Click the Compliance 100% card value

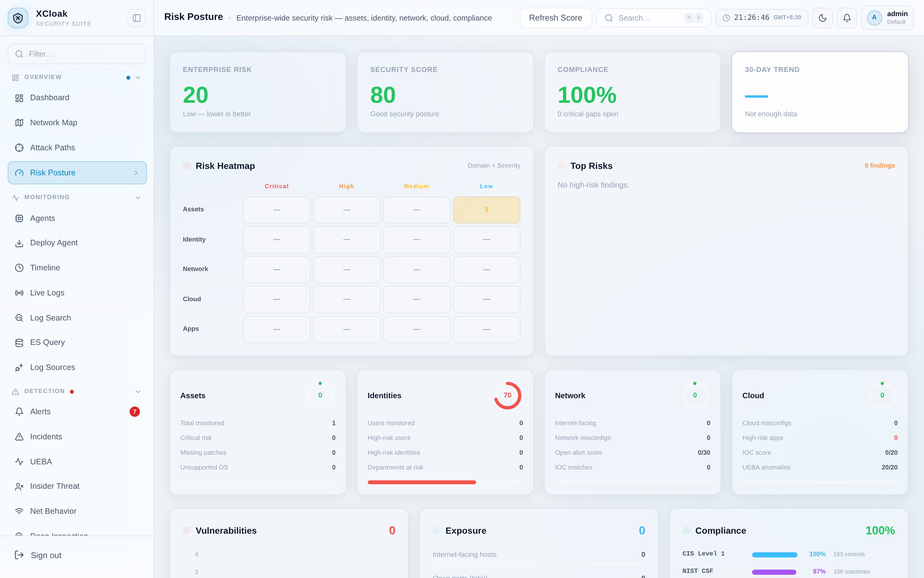pos(587,95)
